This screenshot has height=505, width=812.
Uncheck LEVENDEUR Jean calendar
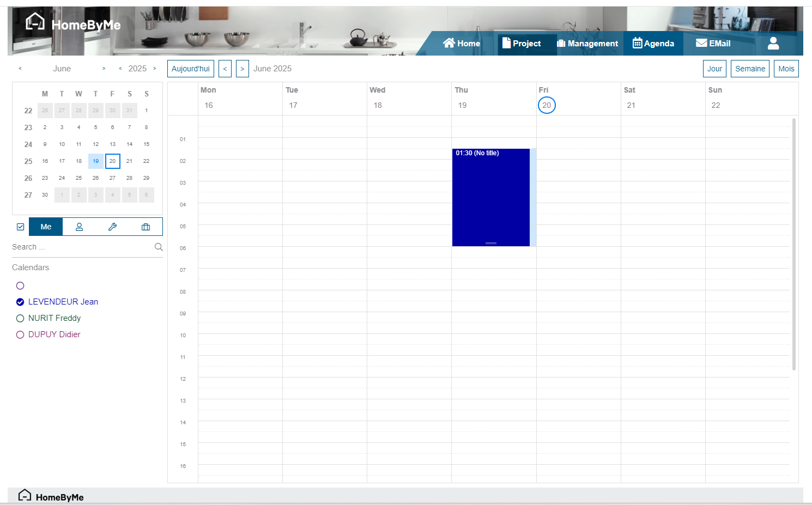point(20,302)
